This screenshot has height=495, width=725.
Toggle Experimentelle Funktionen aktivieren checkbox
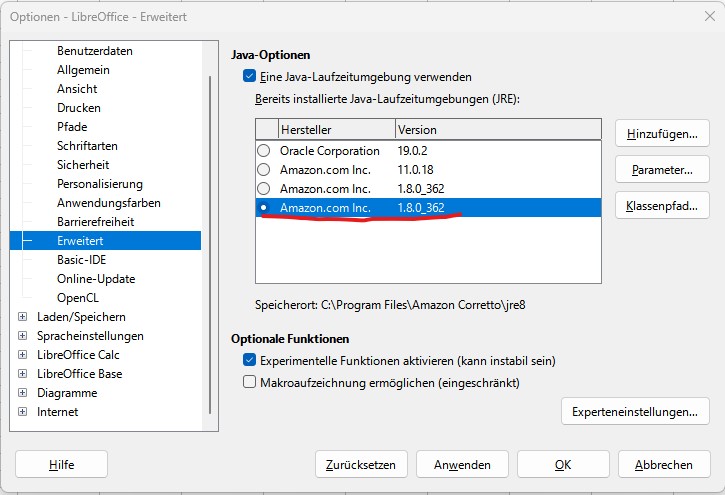click(x=249, y=360)
